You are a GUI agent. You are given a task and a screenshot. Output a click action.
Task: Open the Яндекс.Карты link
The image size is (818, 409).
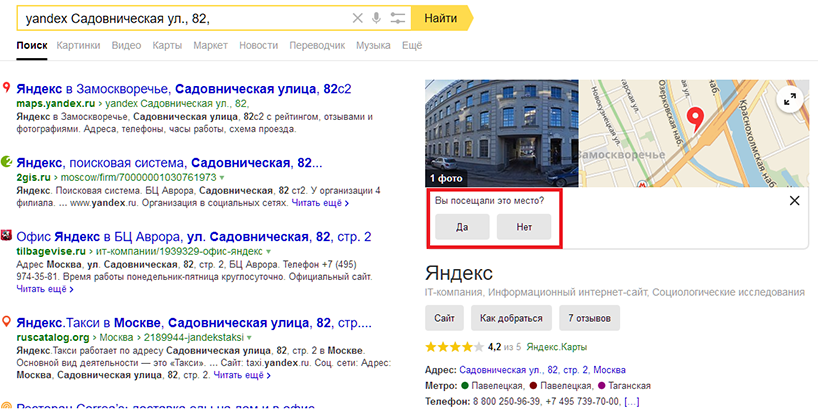point(557,346)
